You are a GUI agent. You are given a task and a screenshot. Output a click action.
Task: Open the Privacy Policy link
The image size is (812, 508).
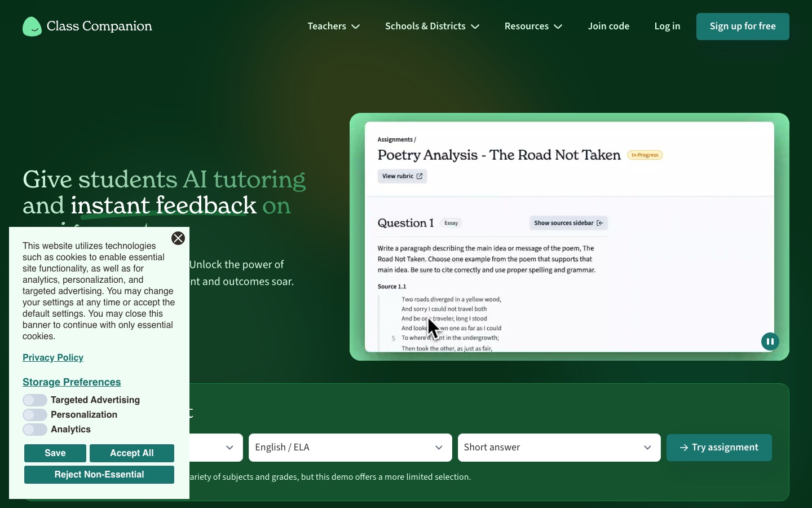point(53,358)
